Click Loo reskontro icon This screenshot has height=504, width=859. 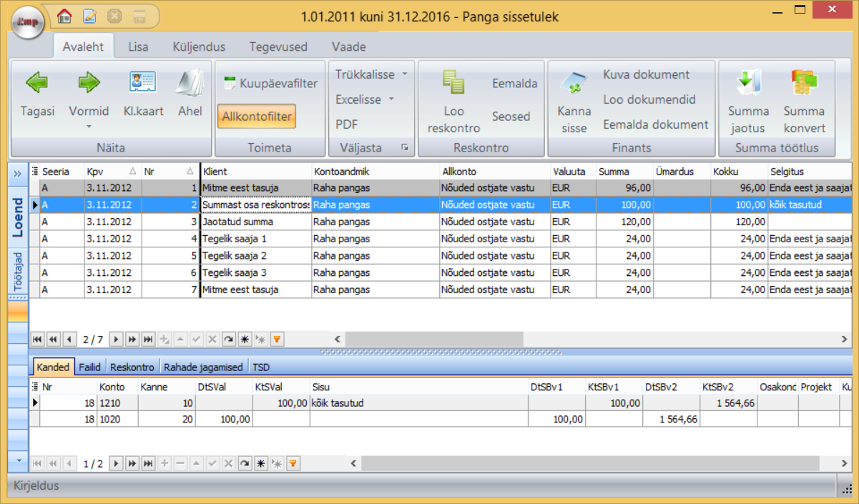point(453,84)
